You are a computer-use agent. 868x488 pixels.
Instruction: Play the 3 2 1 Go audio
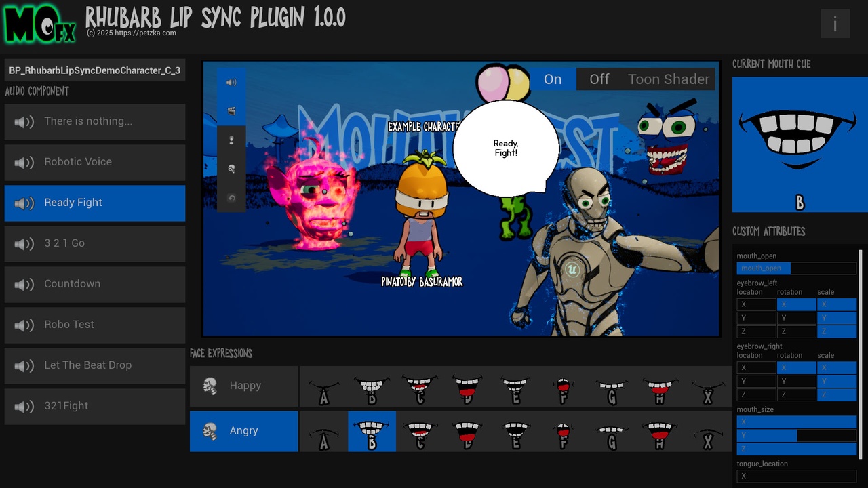click(95, 244)
